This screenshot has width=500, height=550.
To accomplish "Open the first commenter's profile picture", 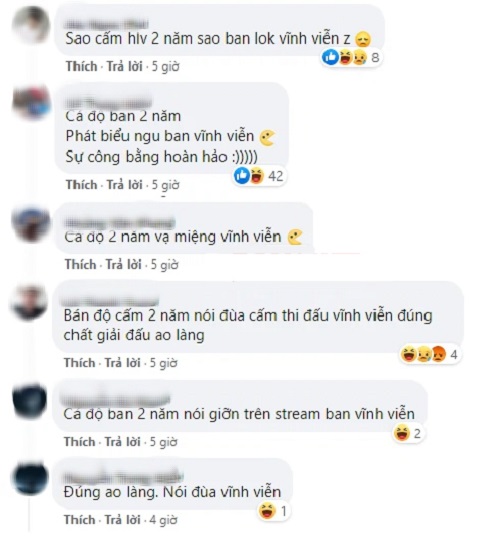I will click(31, 25).
